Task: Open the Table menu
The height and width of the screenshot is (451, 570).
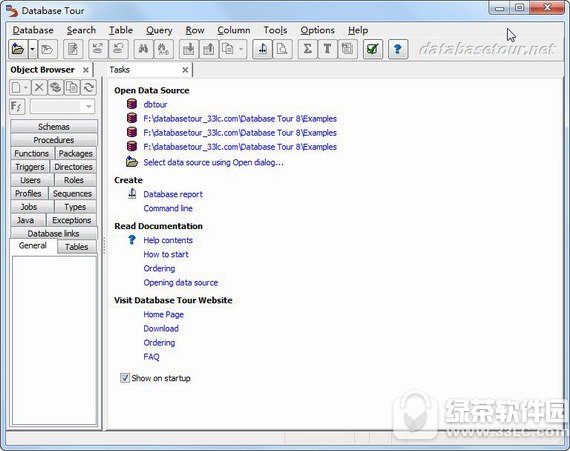Action: pyautogui.click(x=121, y=30)
